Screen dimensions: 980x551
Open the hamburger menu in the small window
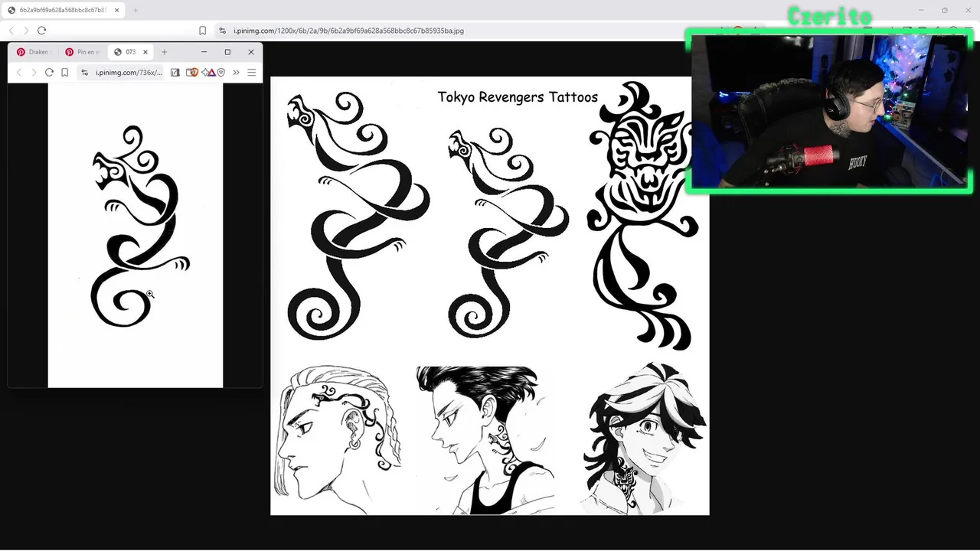pyautogui.click(x=251, y=73)
